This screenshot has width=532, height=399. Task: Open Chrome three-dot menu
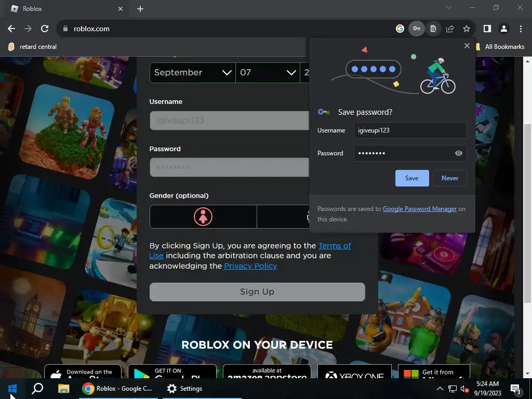click(x=521, y=29)
